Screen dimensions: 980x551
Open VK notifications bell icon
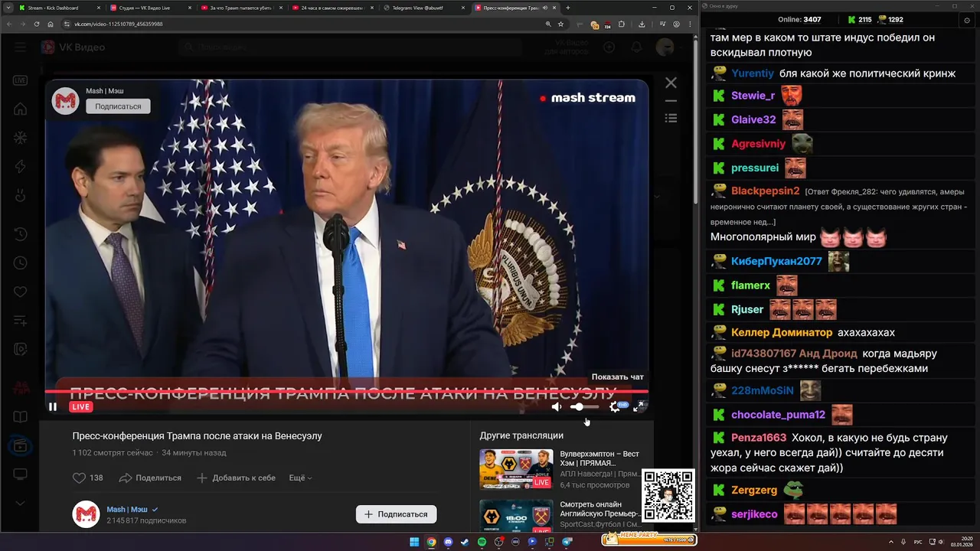click(x=636, y=47)
